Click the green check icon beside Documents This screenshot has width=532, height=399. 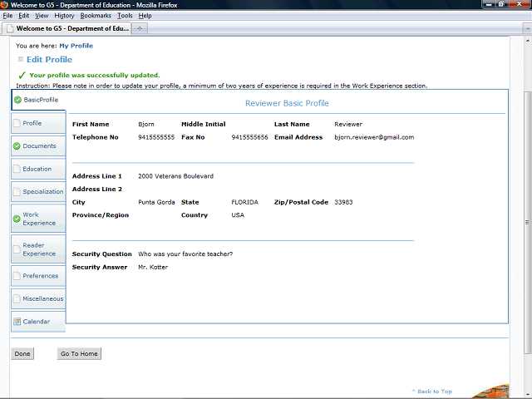tap(17, 146)
